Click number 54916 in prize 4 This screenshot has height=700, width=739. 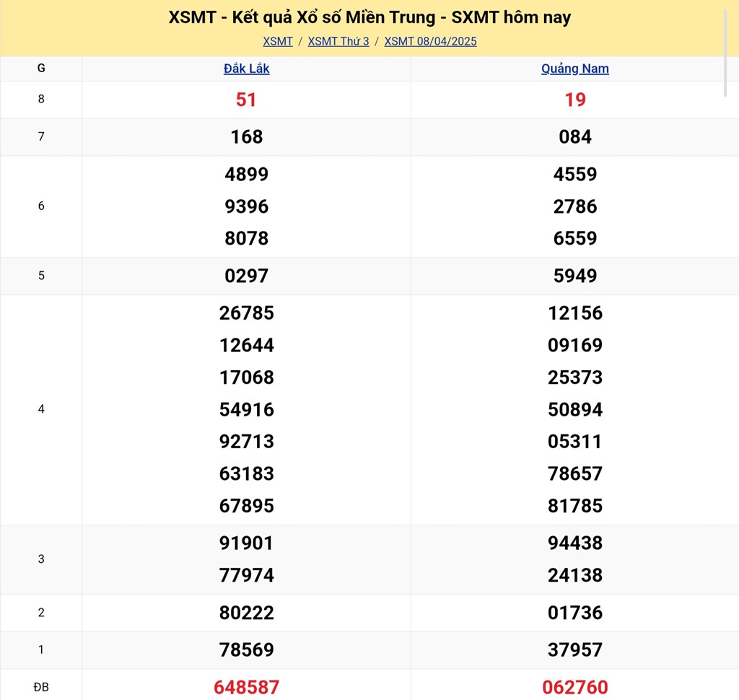247,409
